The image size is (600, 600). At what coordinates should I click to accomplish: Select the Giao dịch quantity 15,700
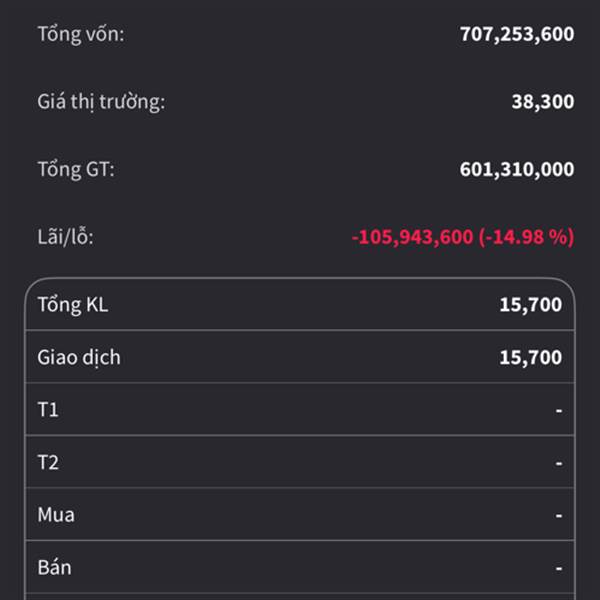(x=530, y=357)
